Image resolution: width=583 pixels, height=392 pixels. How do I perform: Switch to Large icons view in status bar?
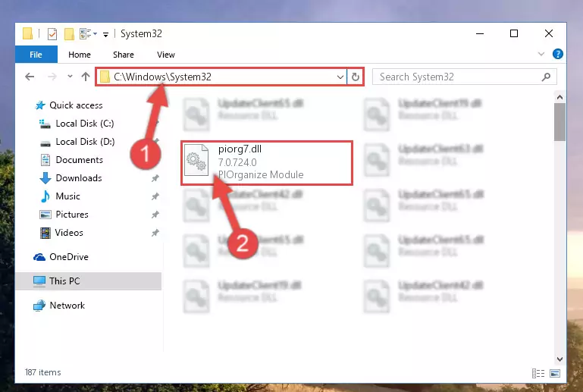pyautogui.click(x=555, y=373)
